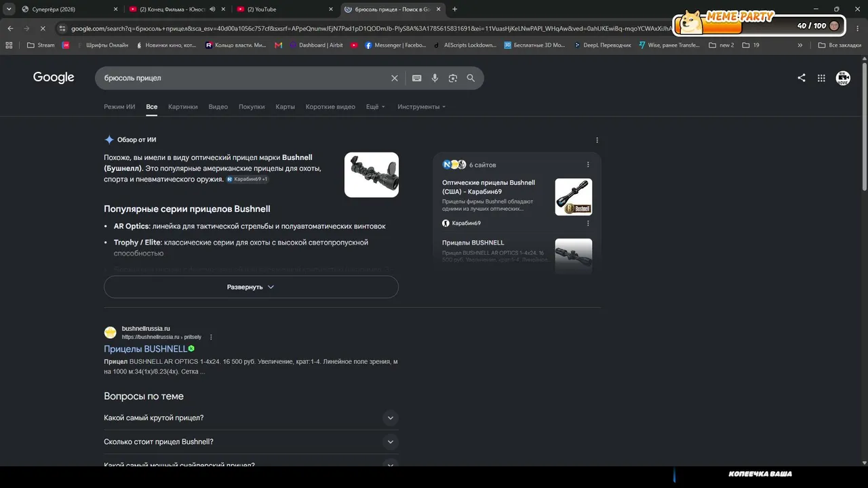Click the 6 сайтов sources label
The image size is (868, 488).
482,165
